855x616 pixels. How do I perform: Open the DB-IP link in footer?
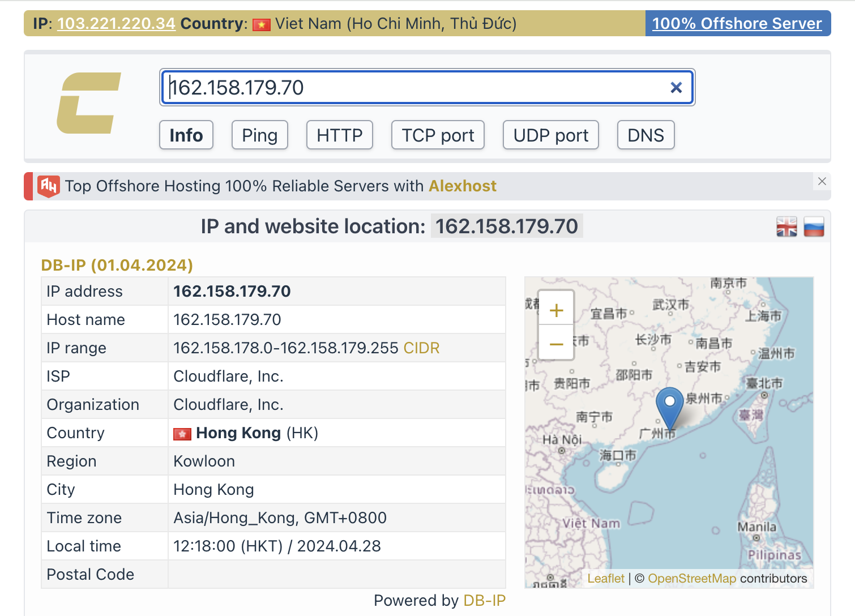tap(485, 600)
